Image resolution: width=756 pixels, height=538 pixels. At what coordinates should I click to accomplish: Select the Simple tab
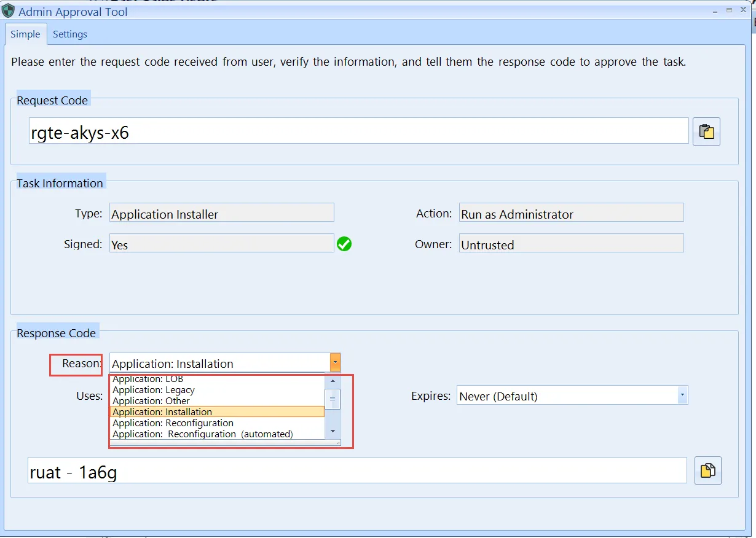pos(25,34)
